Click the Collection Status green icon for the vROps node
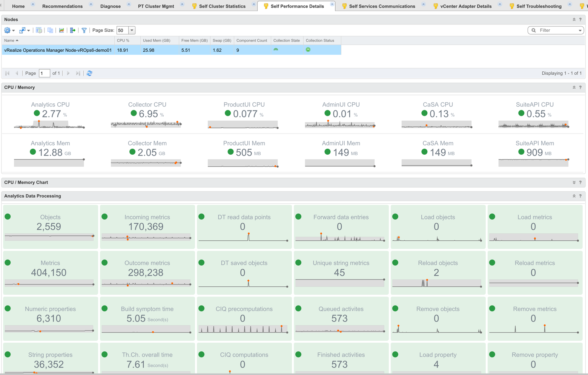The height and width of the screenshot is (375, 588). click(x=308, y=49)
